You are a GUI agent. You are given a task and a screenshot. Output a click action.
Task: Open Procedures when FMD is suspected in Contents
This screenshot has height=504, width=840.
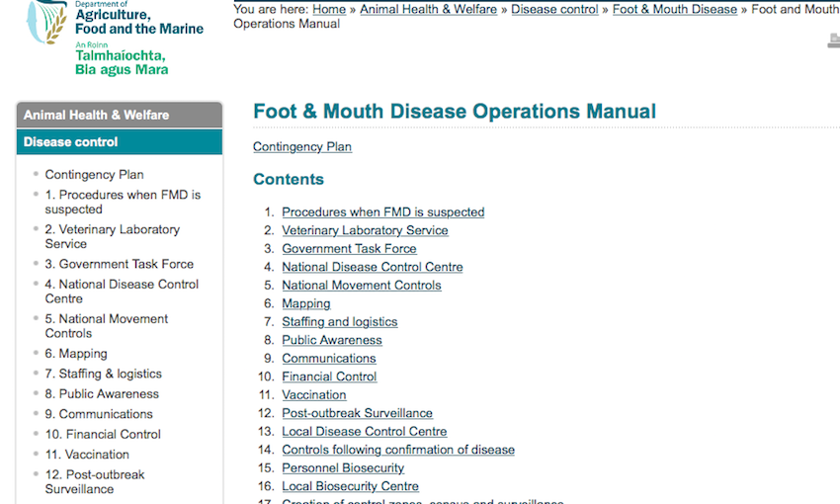pos(382,212)
